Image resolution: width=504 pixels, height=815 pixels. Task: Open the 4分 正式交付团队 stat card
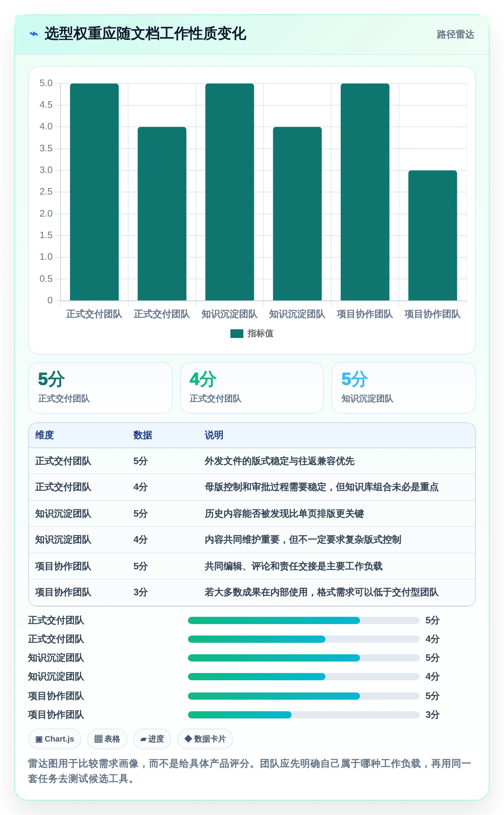252,388
